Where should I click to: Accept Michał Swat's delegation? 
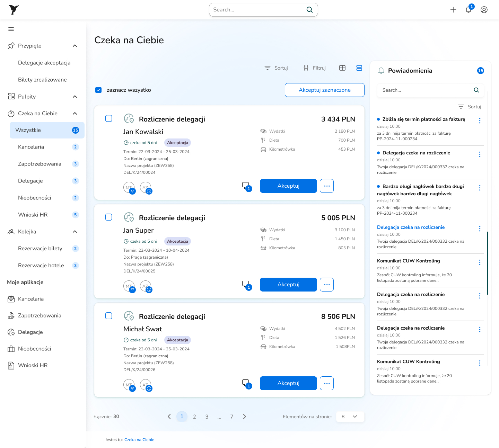tap(288, 383)
